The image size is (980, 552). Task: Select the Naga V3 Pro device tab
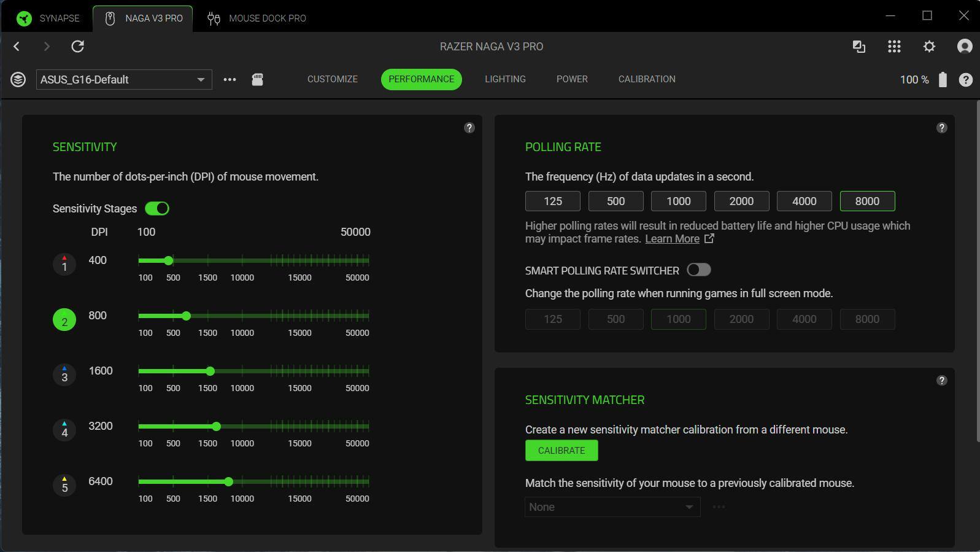143,18
